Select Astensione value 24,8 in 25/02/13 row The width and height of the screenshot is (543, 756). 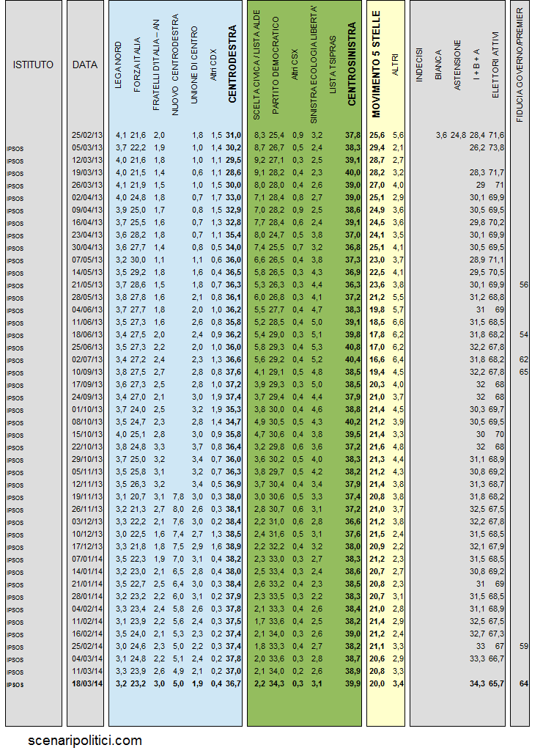point(458,136)
